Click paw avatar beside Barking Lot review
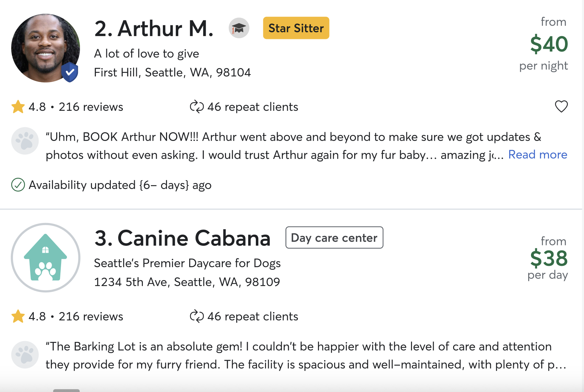The height and width of the screenshot is (392, 584). pyautogui.click(x=25, y=354)
